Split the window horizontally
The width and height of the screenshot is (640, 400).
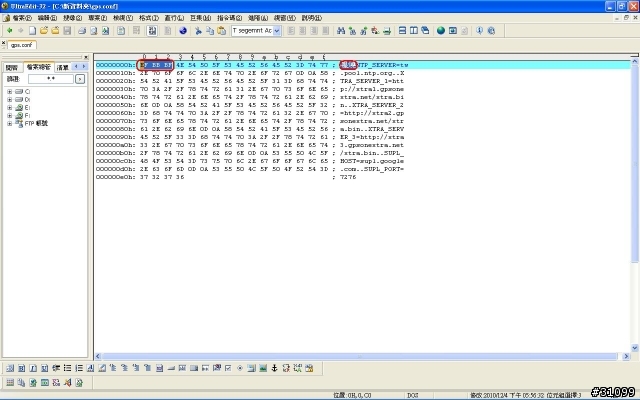402,31
